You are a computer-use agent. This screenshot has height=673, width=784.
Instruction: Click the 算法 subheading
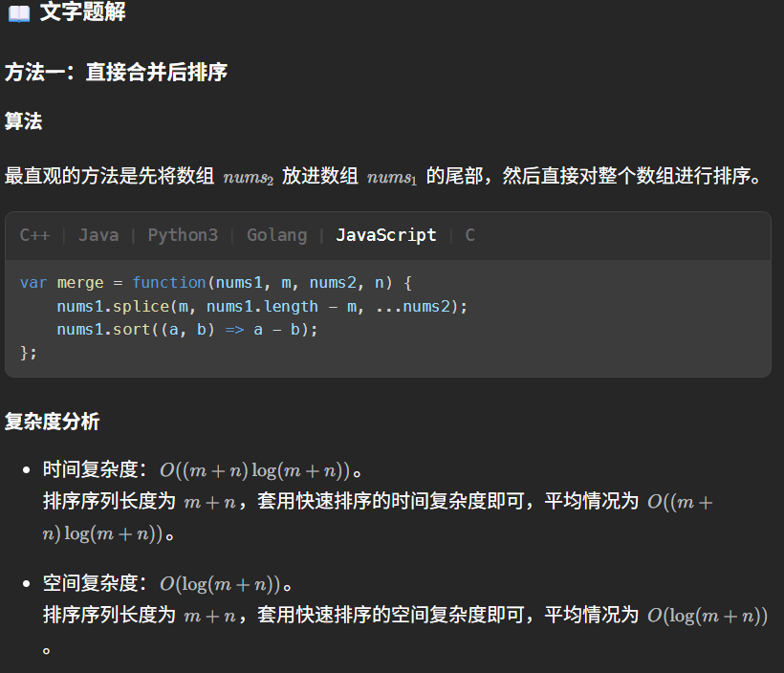click(23, 121)
